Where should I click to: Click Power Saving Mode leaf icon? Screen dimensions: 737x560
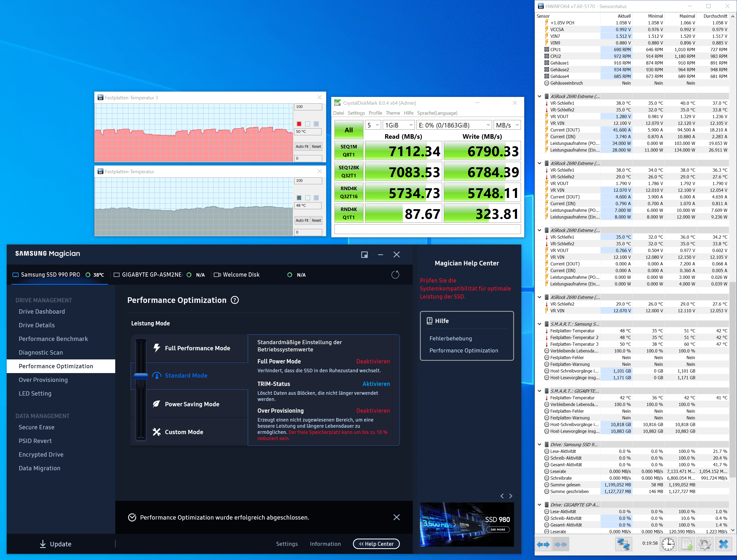(x=157, y=404)
